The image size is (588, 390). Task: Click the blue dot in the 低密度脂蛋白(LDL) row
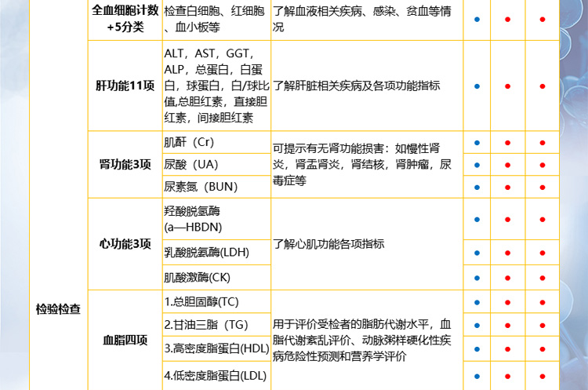pos(477,375)
